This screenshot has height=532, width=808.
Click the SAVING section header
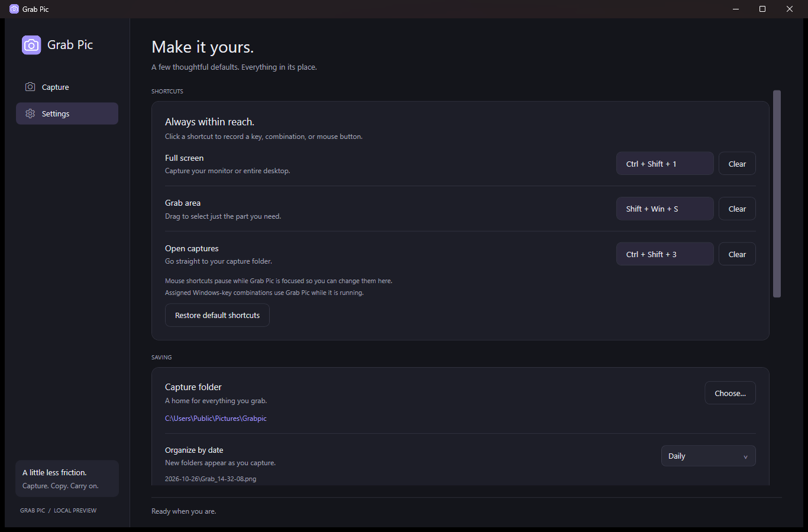(x=161, y=358)
